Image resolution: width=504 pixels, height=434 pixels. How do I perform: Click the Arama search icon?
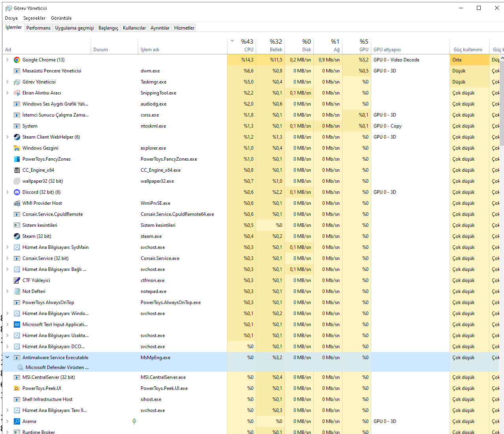(17, 421)
